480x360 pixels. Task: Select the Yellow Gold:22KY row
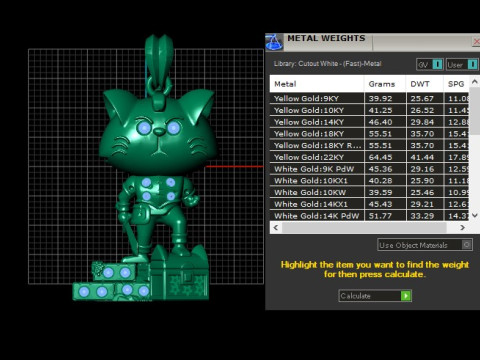point(369,157)
